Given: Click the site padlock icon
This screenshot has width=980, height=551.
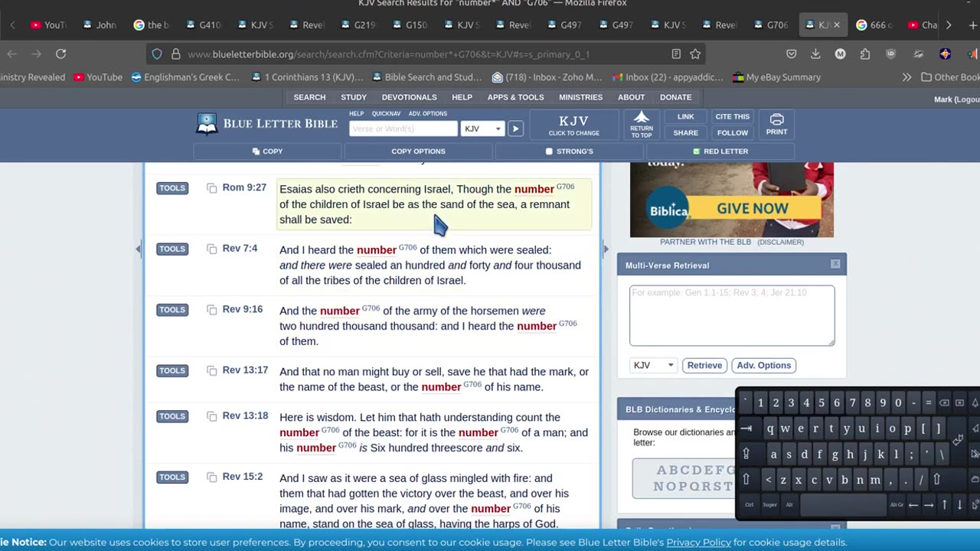Looking at the screenshot, I should click(175, 54).
